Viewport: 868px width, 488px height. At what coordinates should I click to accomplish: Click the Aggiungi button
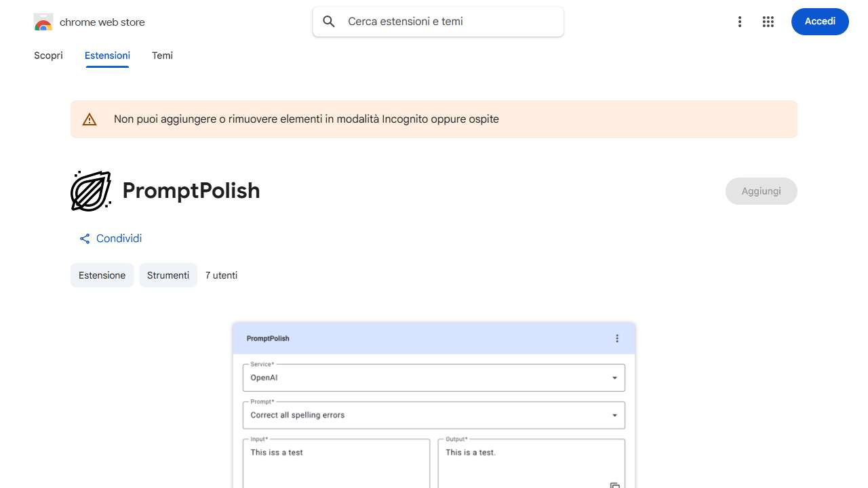[x=761, y=190]
